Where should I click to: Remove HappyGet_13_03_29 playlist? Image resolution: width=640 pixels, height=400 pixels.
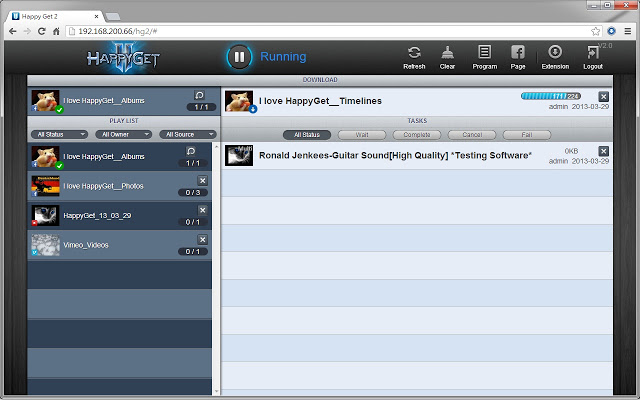pyautogui.click(x=202, y=210)
